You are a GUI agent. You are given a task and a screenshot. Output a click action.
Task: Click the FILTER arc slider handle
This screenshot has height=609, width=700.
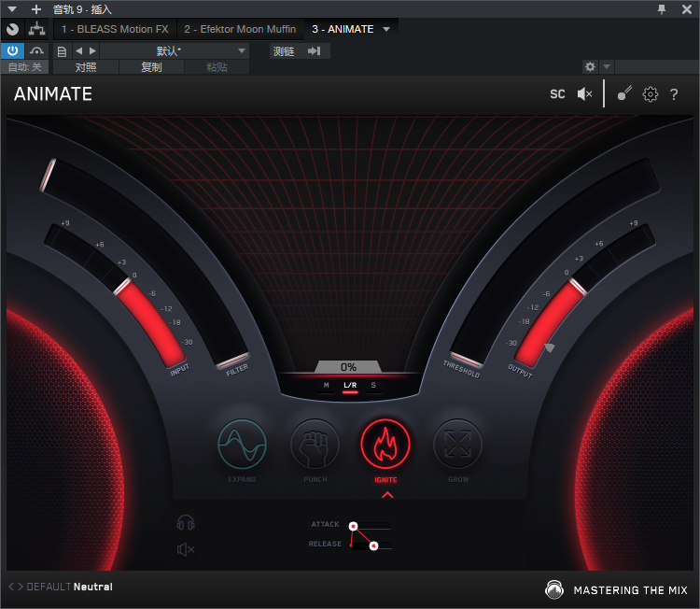coord(232,361)
